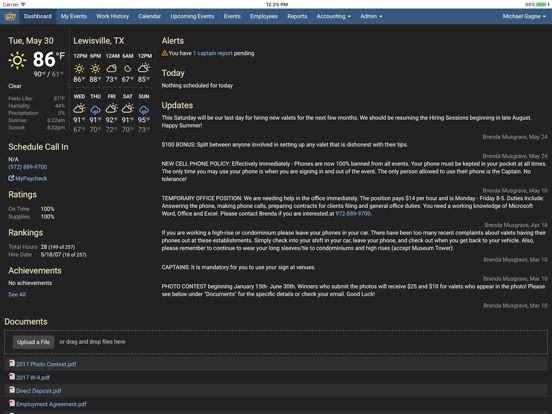Viewport: 552px width, 414px height.
Task: Click the PDF icon beside 2017 W-4
Action: [x=12, y=376]
